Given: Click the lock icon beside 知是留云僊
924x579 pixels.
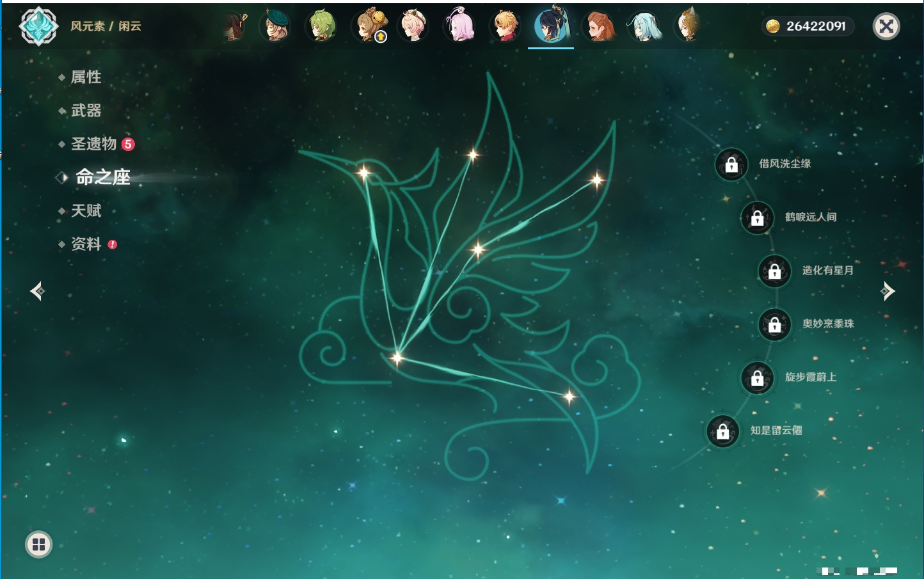Looking at the screenshot, I should pos(722,431).
